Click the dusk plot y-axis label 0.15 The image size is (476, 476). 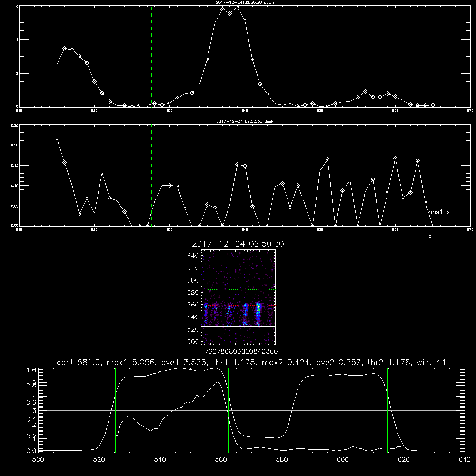click(x=15, y=166)
